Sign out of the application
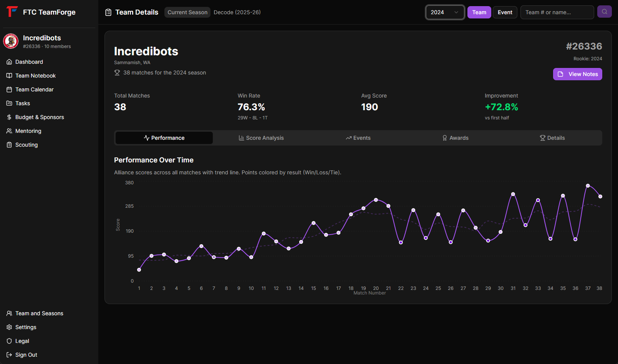Viewport: 618px width, 364px height. (x=26, y=355)
